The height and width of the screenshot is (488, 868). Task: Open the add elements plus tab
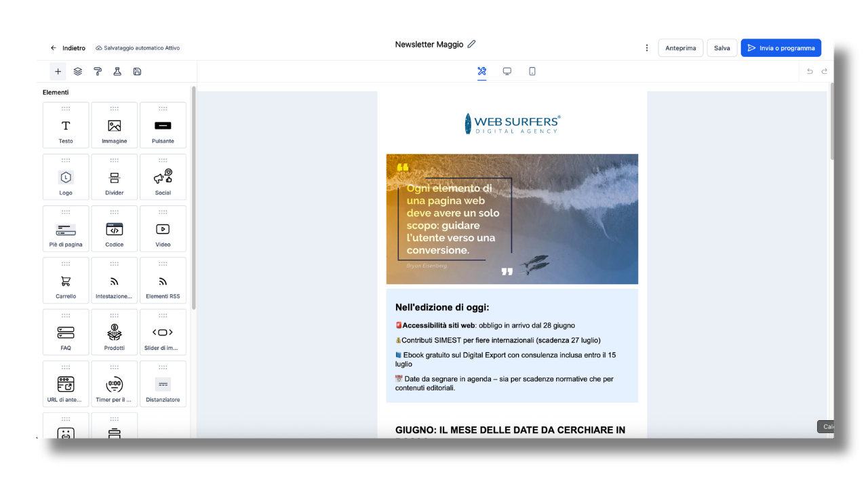(x=58, y=71)
